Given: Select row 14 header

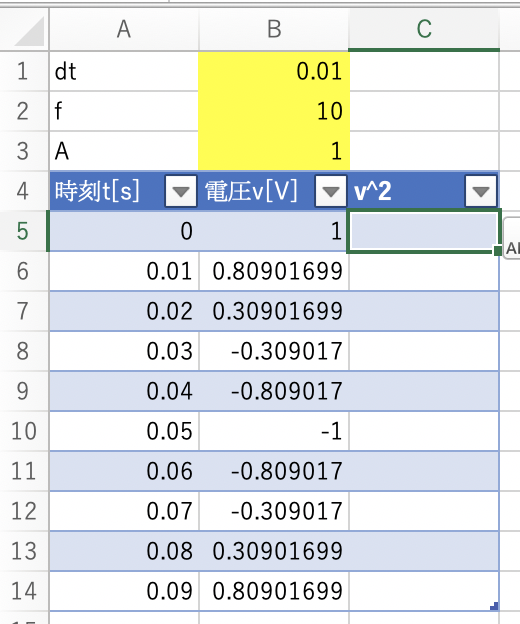Looking at the screenshot, I should click(24, 591).
